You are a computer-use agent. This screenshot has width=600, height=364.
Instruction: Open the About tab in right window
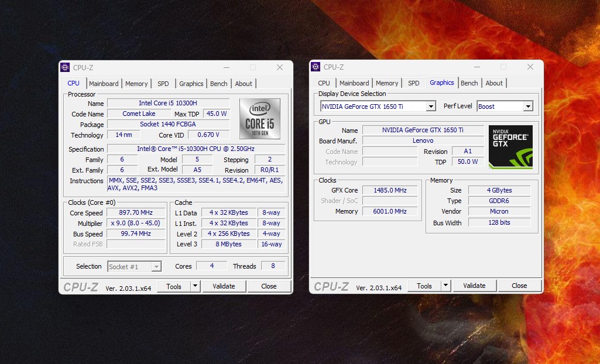click(494, 83)
